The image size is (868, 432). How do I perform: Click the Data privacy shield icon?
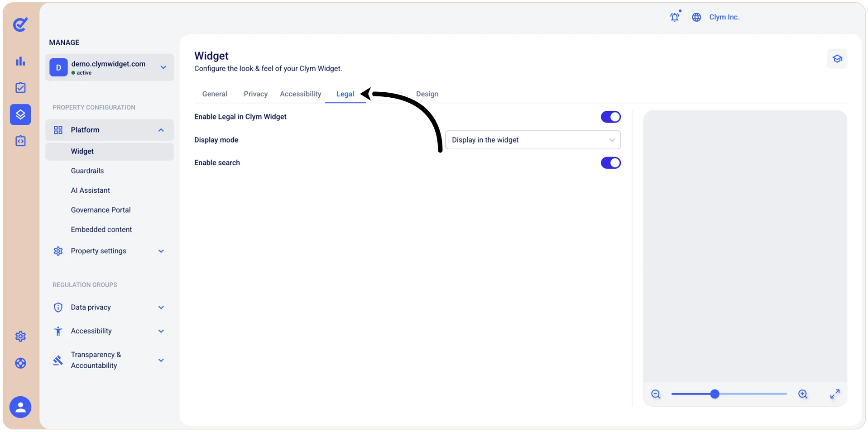tap(58, 308)
